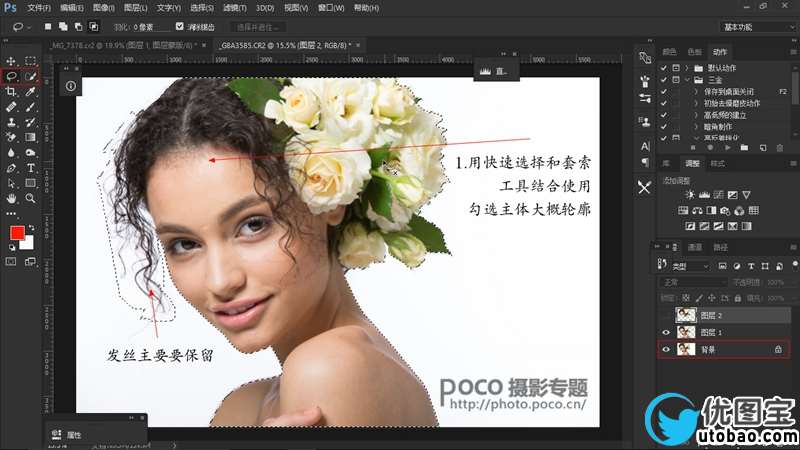Select the Brush tool

coord(30,107)
